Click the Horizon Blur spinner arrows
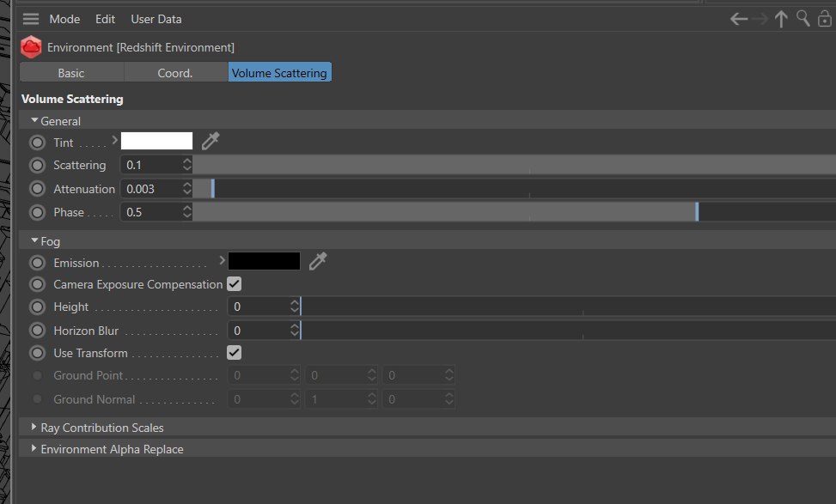Viewport: 836px width, 504px height. [x=295, y=330]
